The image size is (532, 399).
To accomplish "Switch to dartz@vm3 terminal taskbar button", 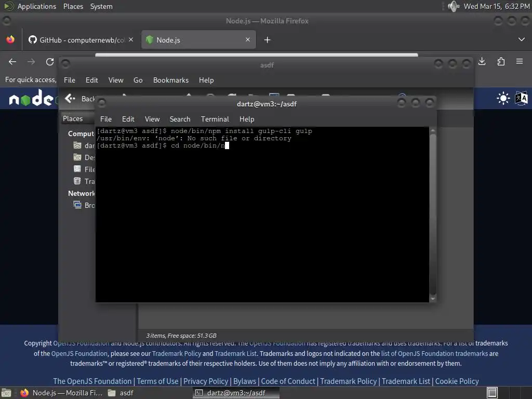I will click(x=236, y=393).
